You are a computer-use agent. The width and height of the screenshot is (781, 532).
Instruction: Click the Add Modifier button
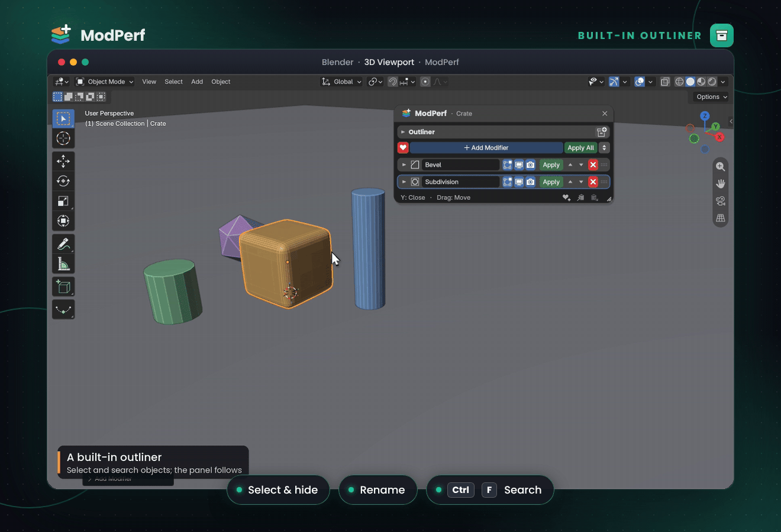point(486,148)
